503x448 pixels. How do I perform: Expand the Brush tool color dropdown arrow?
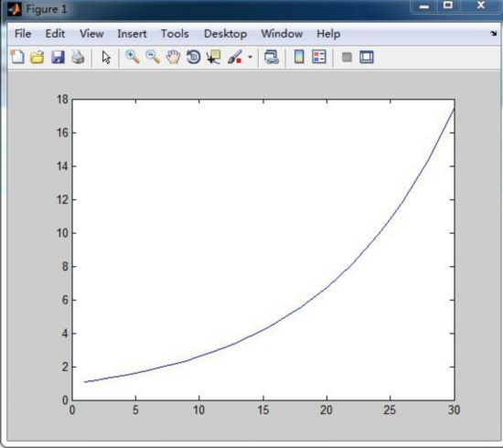(251, 58)
